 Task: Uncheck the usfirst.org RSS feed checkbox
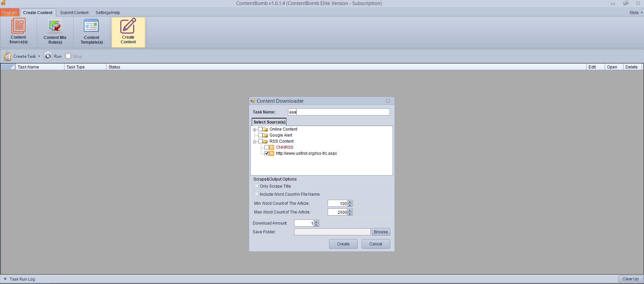[x=267, y=153]
